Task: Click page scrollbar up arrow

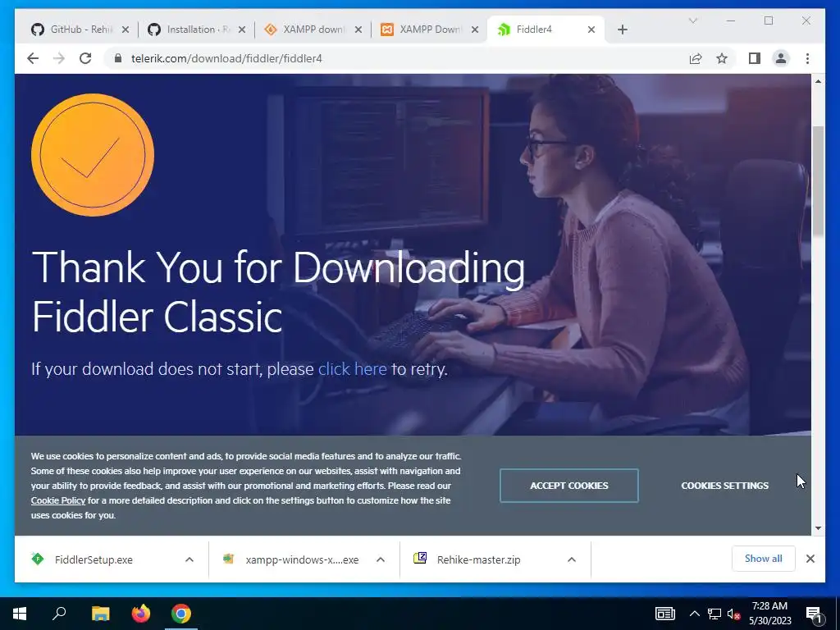Action: click(818, 81)
